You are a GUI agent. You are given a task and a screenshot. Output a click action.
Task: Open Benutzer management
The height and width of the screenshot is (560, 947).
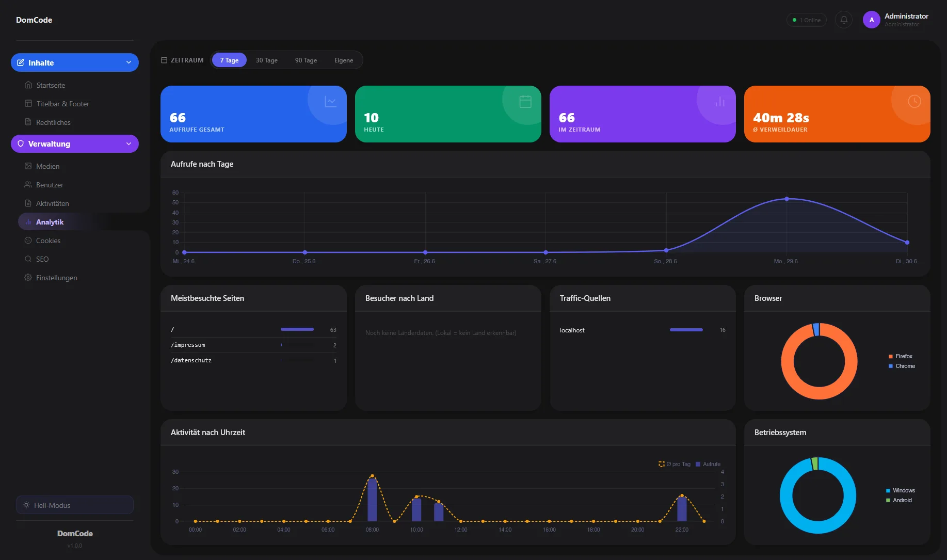pos(75,185)
